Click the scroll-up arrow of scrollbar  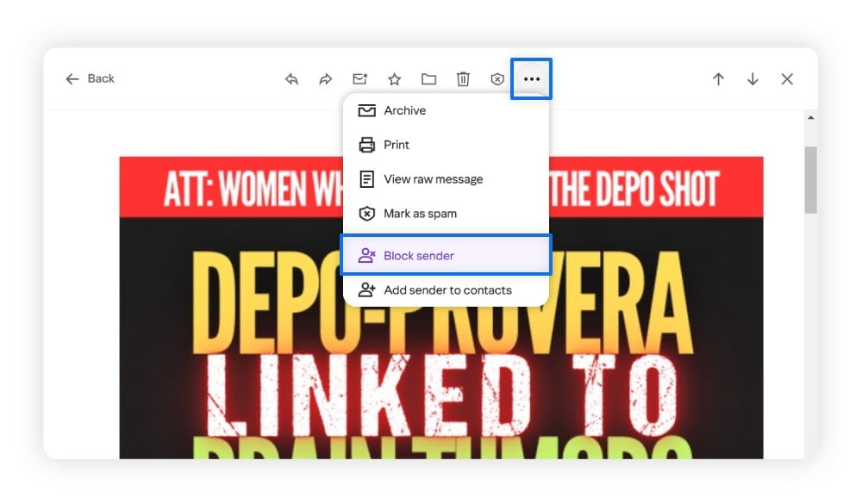(811, 118)
